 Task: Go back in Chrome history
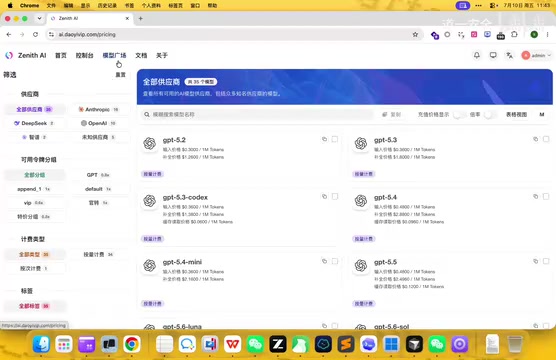coord(9,34)
